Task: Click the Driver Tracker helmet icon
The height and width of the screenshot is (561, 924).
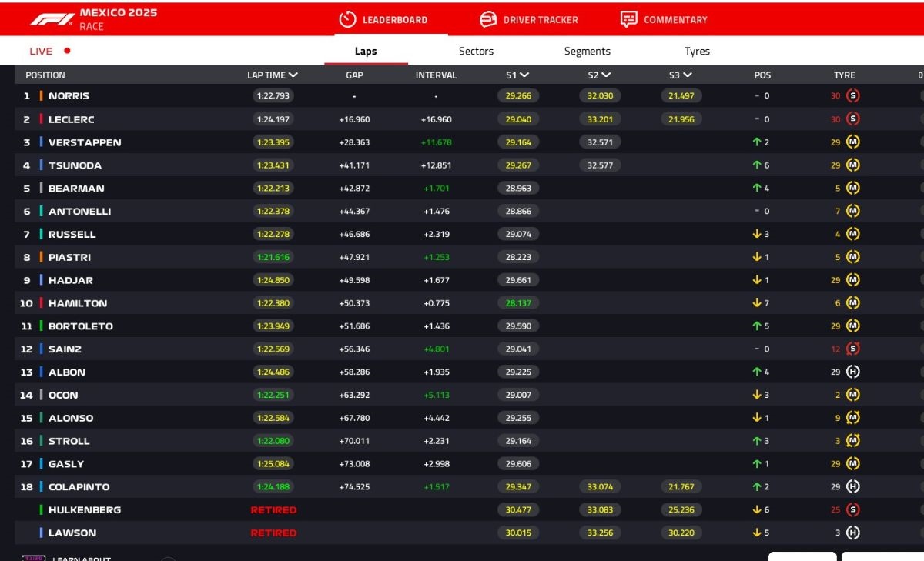Action: coord(488,19)
